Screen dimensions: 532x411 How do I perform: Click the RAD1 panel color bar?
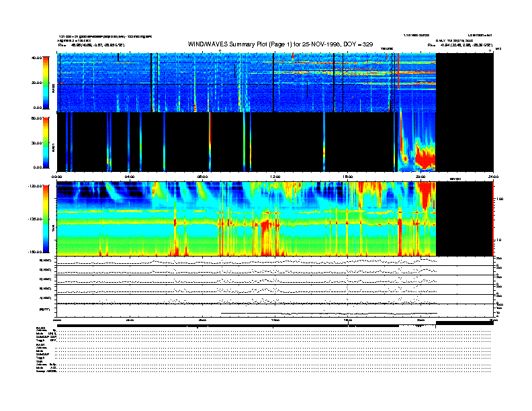tap(46, 142)
